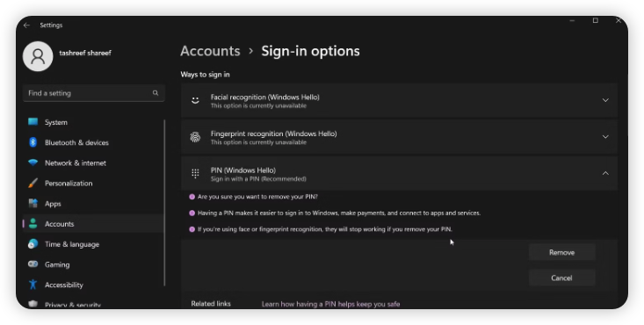Expand Fingerprint recognition chevron

605,137
